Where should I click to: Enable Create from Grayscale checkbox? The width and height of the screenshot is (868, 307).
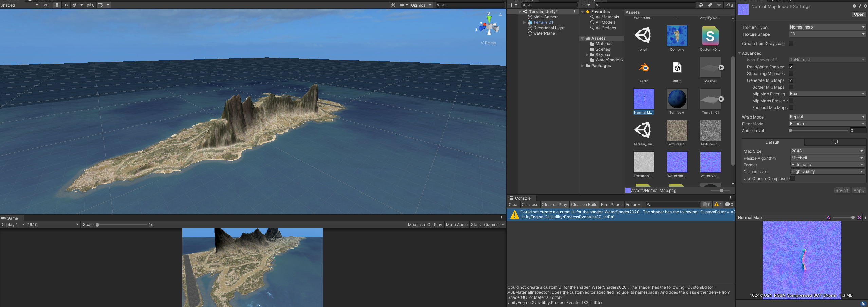(x=791, y=43)
